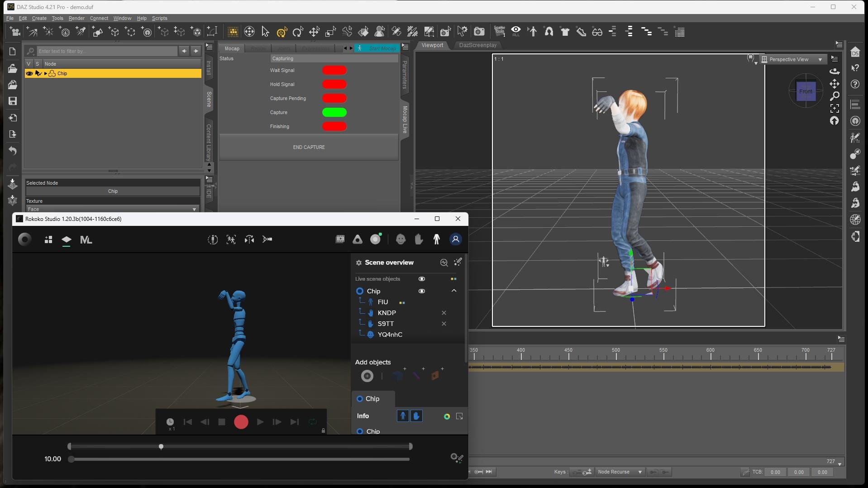Open Rokoko body suit icon
Image resolution: width=868 pixels, height=488 pixels.
(x=436, y=239)
